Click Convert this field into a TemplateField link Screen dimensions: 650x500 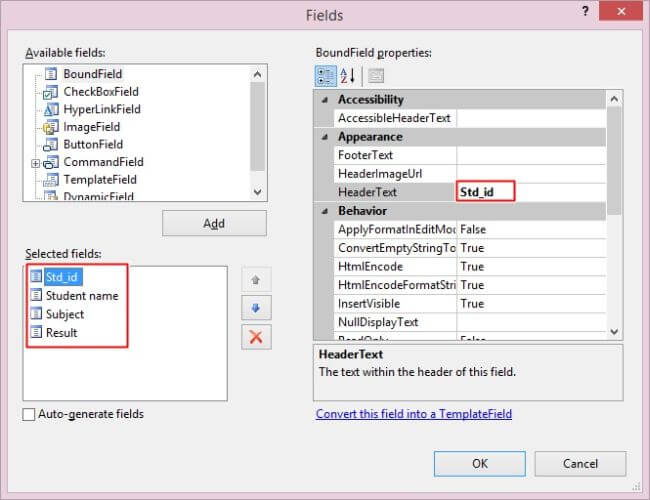click(x=414, y=414)
